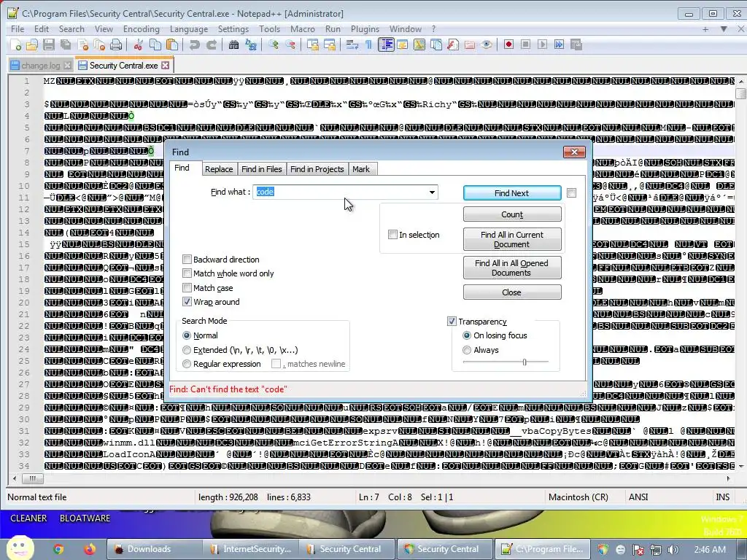747x560 pixels.
Task: Switch to Downloads taskbar window
Action: (154, 549)
